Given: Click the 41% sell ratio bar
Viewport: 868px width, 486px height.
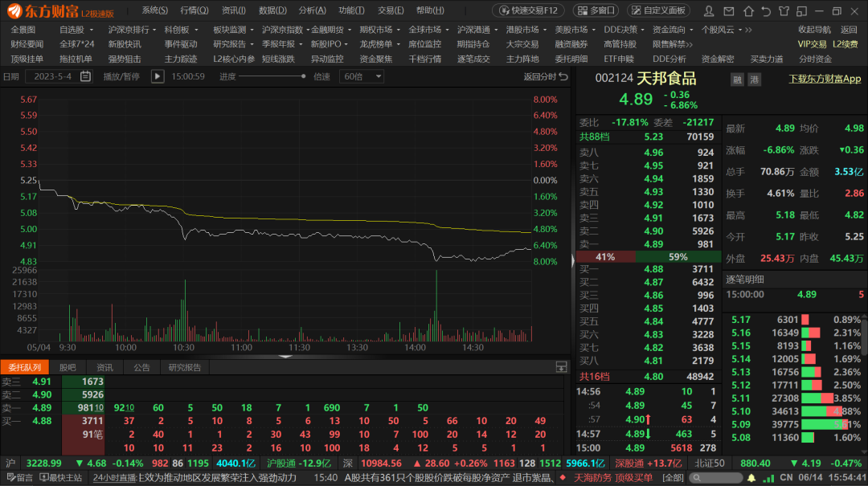Looking at the screenshot, I should tap(606, 257).
